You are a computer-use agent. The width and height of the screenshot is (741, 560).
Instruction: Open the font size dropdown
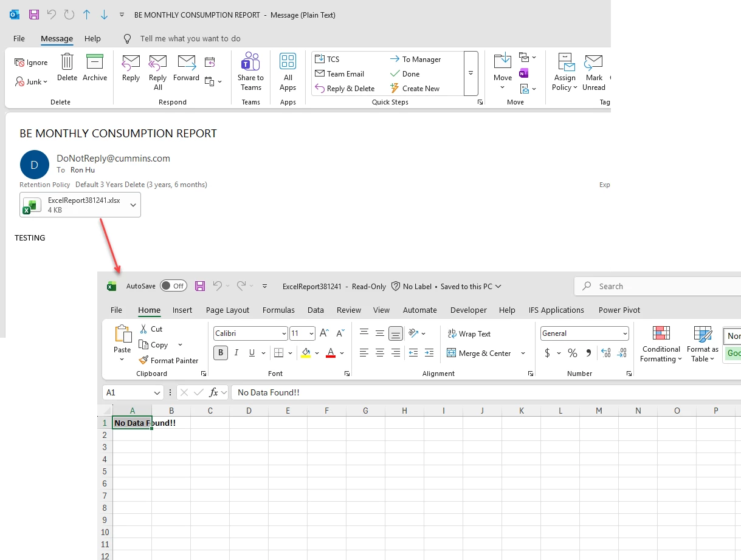coord(312,333)
